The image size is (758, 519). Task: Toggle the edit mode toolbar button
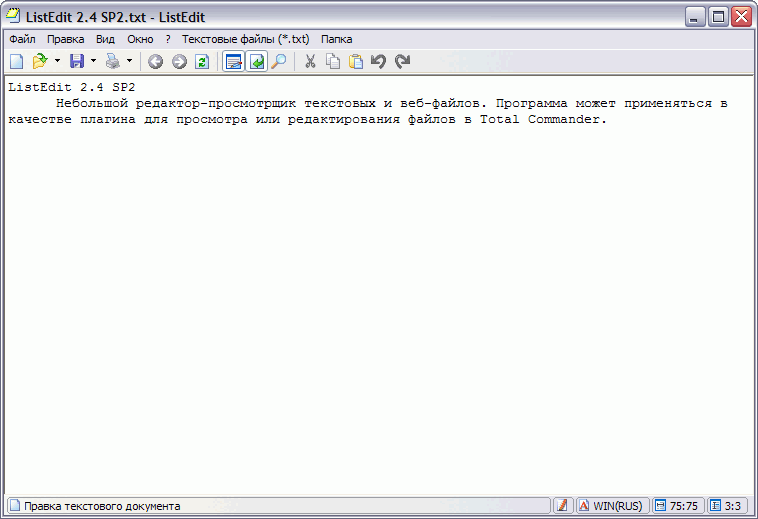click(233, 61)
